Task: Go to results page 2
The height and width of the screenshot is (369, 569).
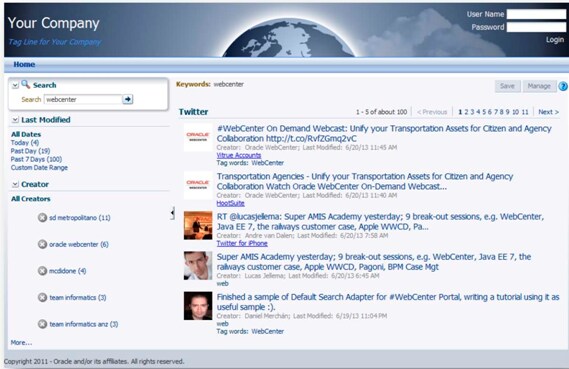Action: 466,112
